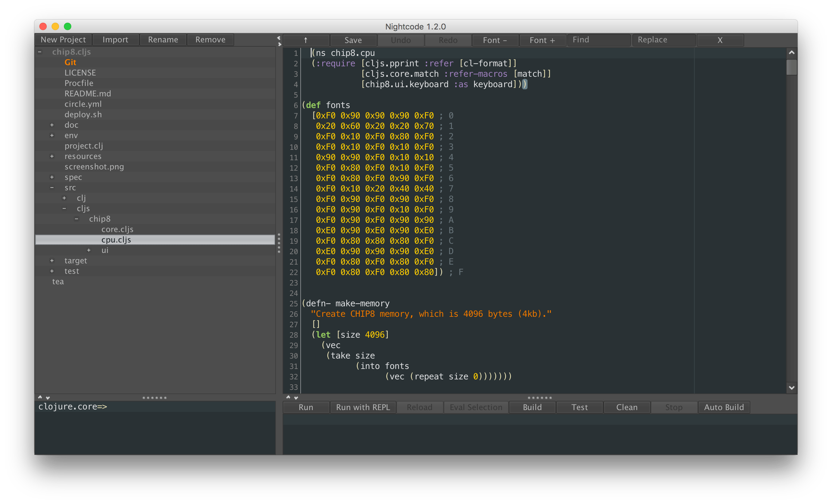
Task: Expand the spec folder
Action: (x=52, y=177)
